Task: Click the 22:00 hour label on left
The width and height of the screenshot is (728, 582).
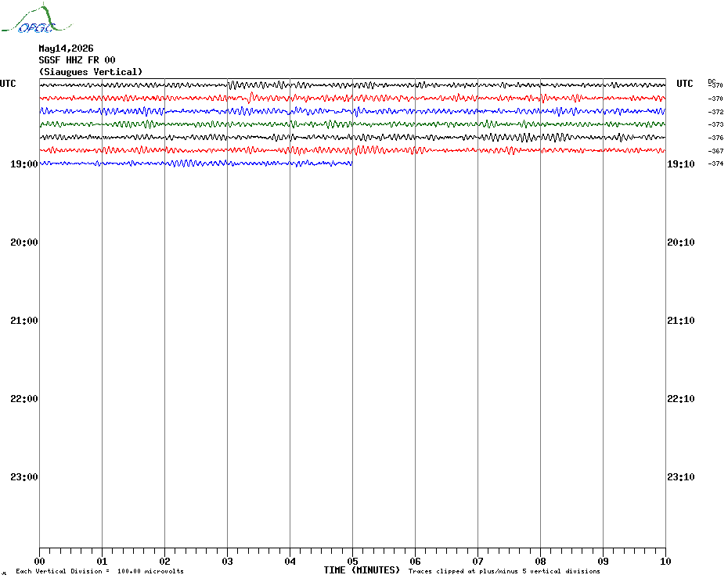Action: pyautogui.click(x=24, y=399)
